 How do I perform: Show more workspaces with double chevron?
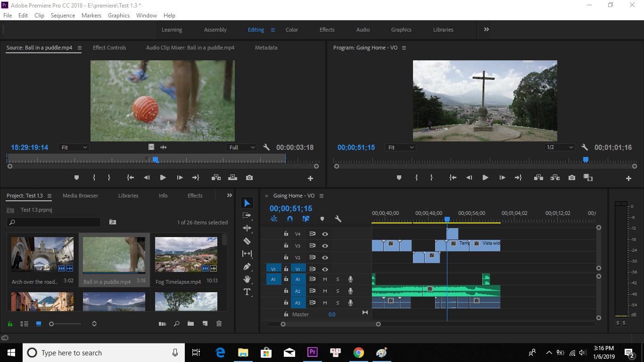[486, 29]
